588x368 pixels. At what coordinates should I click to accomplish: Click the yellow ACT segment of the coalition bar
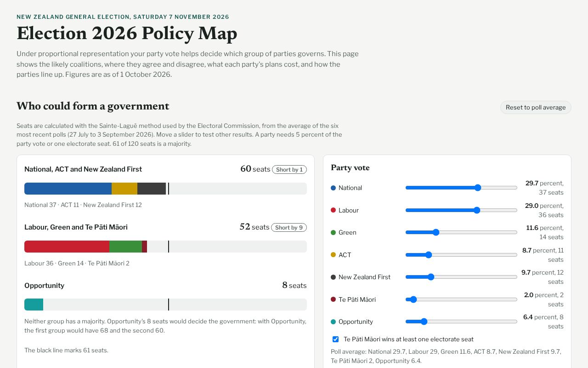pos(124,189)
